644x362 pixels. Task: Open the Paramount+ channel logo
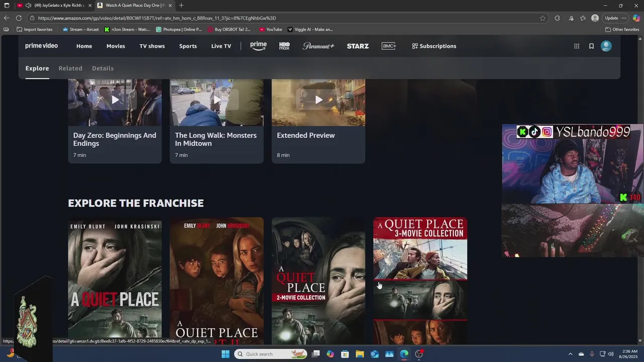318,46
